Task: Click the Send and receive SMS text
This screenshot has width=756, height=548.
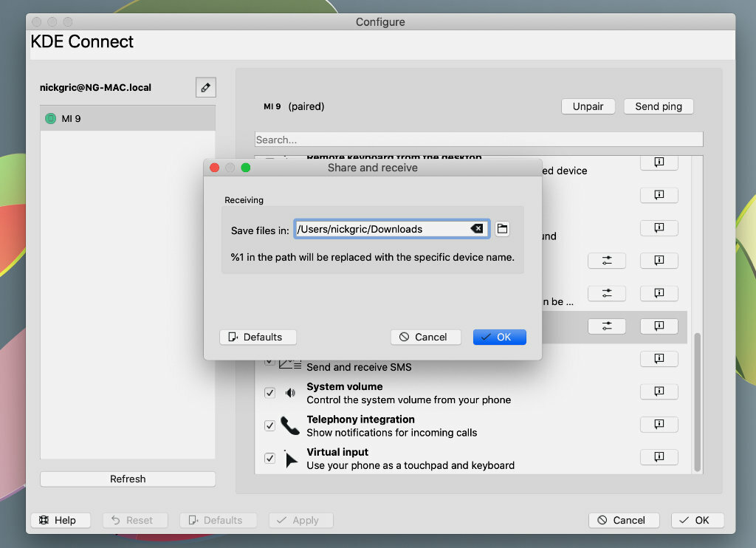Action: click(360, 367)
